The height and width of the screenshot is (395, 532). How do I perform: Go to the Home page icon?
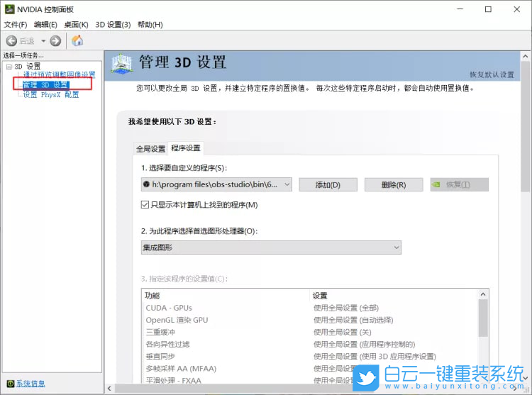pos(77,40)
